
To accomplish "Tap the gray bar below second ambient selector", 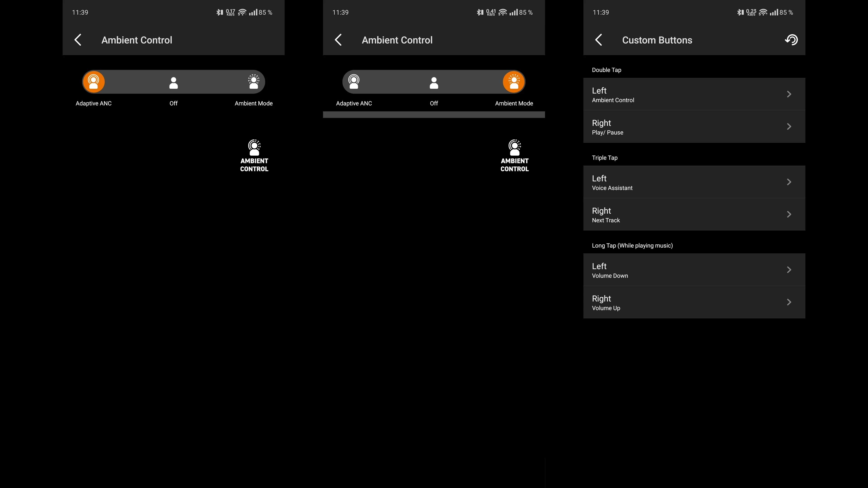I will pyautogui.click(x=434, y=115).
